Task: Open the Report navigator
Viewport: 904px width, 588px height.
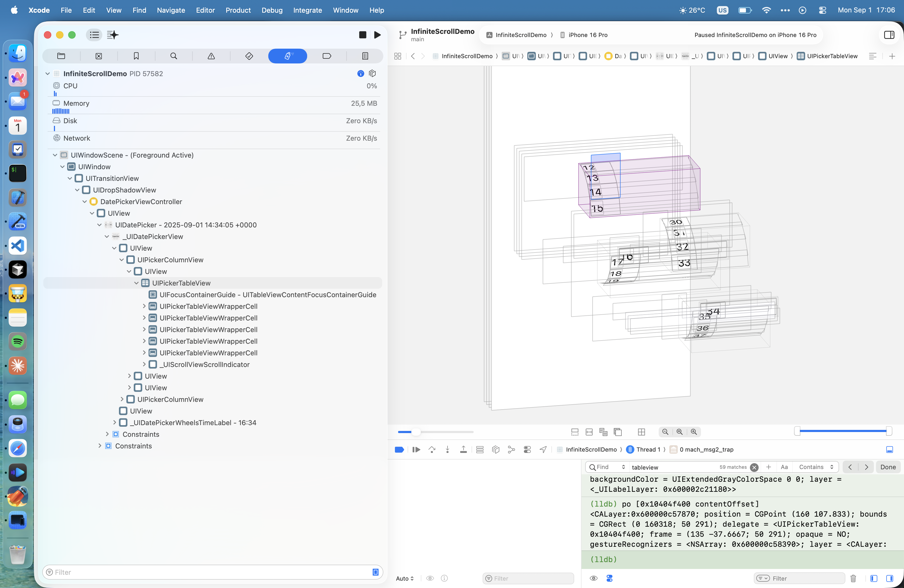Action: (x=365, y=56)
